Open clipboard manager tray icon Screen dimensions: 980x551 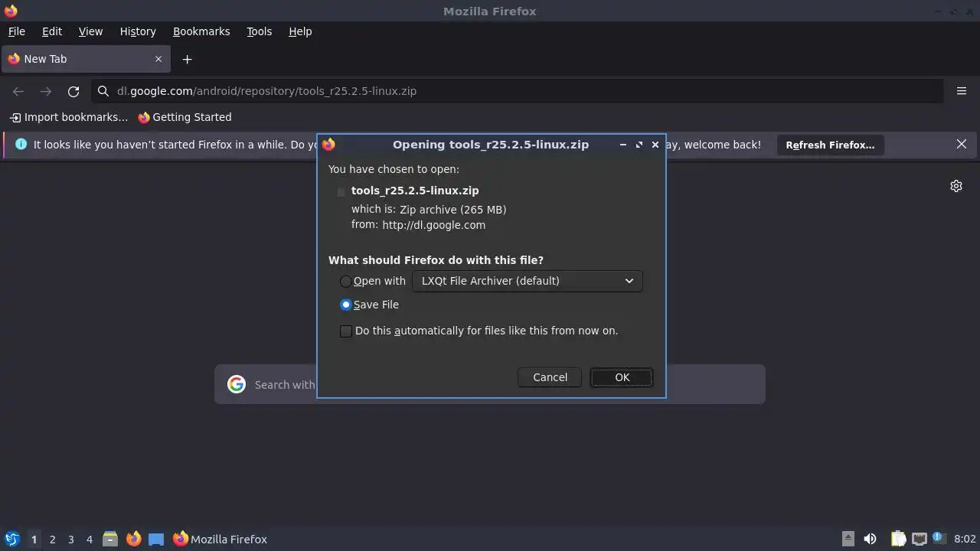click(x=898, y=539)
